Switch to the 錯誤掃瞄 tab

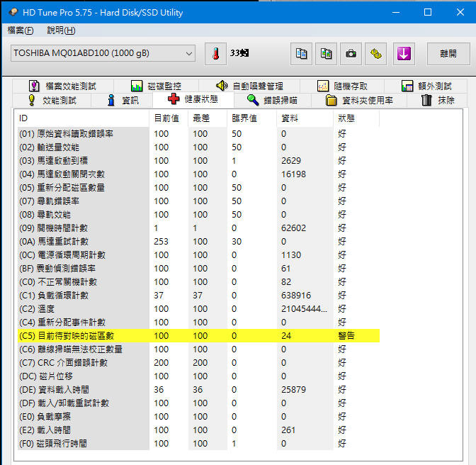272,100
